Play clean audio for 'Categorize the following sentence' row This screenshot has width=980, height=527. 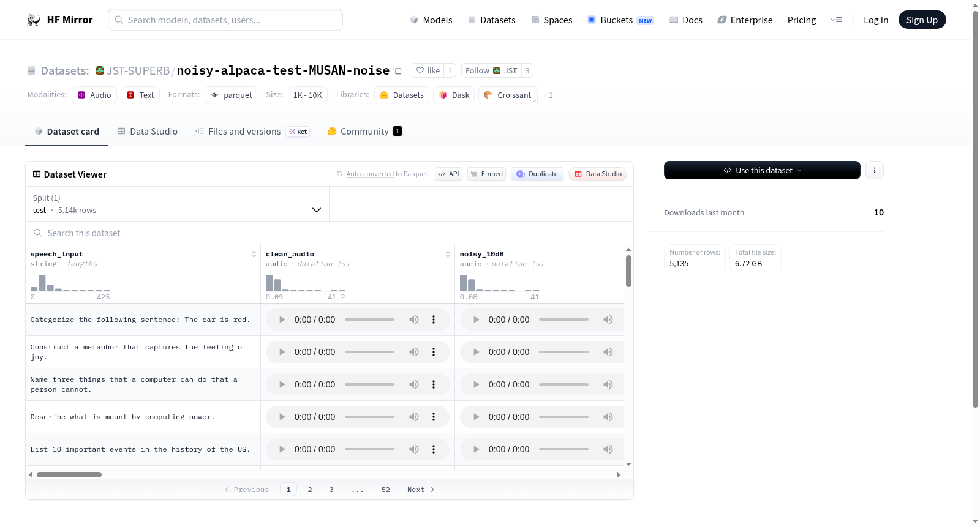[282, 320]
